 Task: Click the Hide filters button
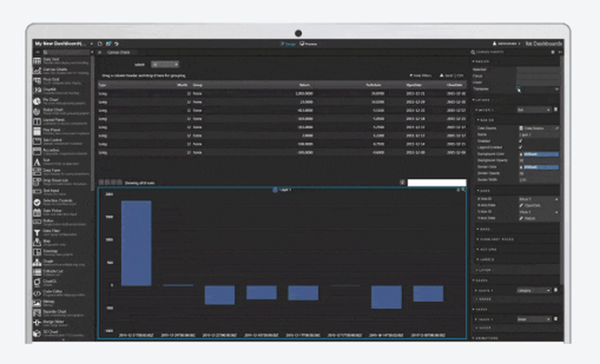pos(421,76)
